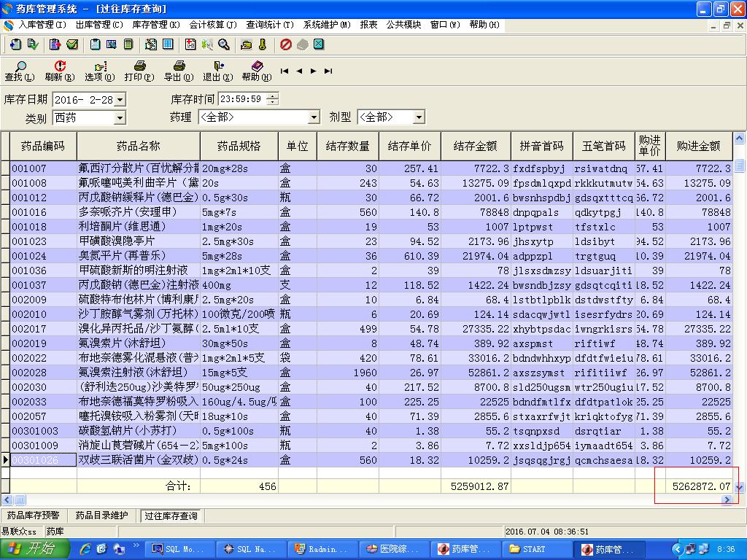Click the envelope with green check icon
Image resolution: width=747 pixels, height=560 pixels.
click(x=72, y=44)
